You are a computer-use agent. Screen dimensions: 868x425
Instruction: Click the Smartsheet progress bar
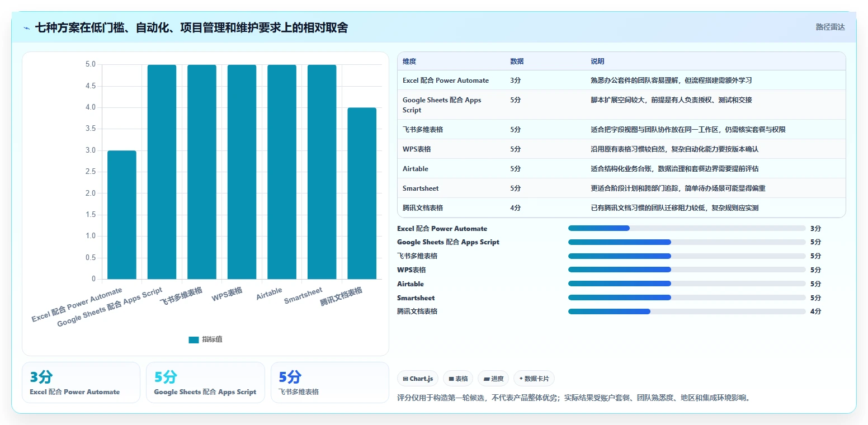(687, 297)
